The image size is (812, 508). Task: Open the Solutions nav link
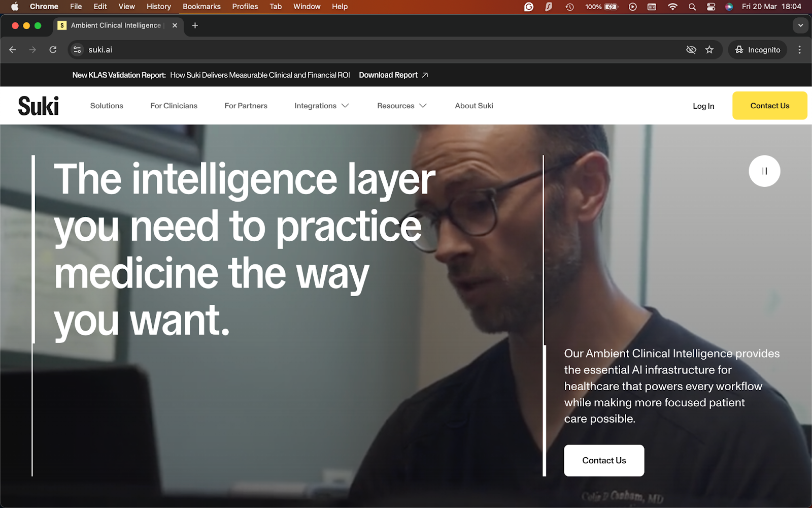coord(107,106)
